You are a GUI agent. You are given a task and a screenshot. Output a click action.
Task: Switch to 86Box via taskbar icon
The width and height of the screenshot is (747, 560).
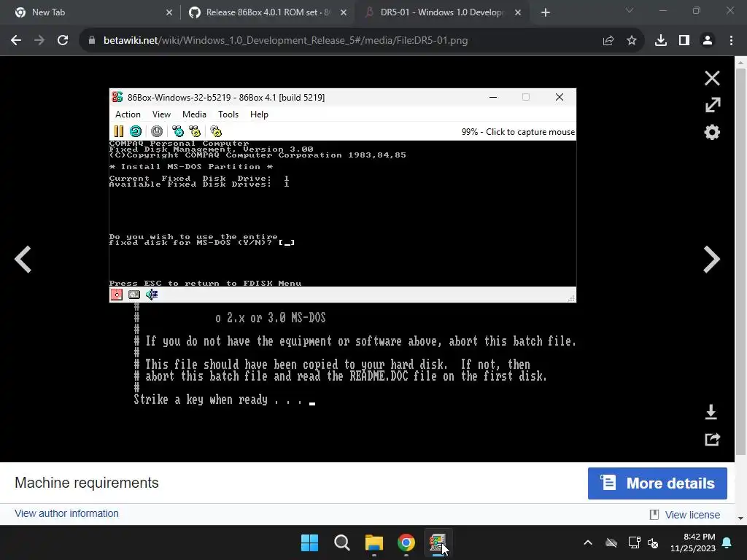point(438,542)
